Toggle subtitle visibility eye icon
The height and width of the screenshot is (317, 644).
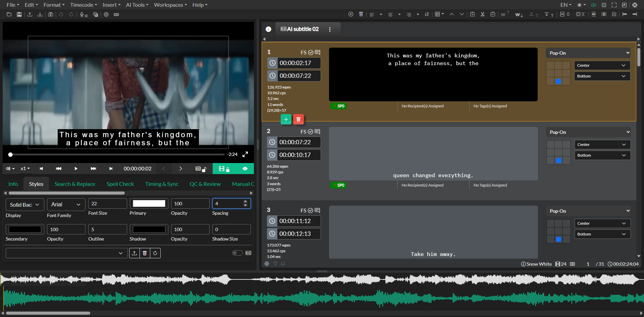coord(245,169)
